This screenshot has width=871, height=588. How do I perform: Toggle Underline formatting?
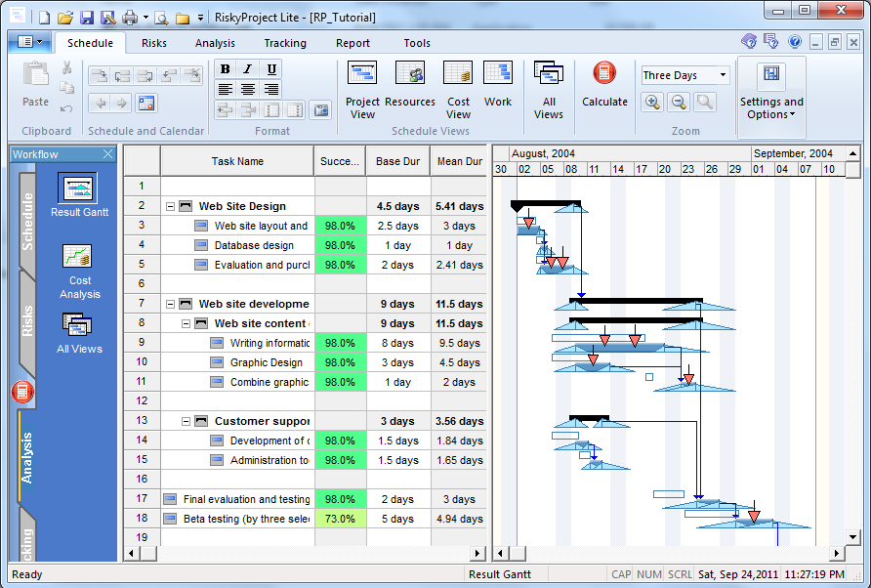(x=271, y=69)
